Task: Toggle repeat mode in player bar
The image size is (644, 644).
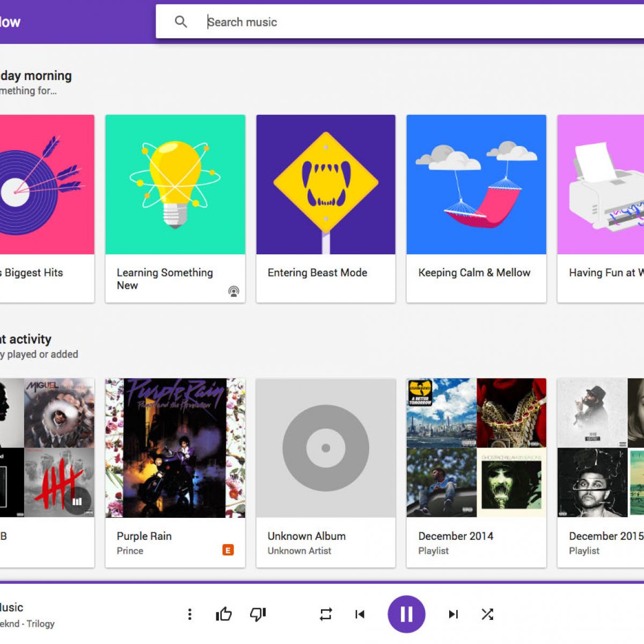Action: tap(326, 614)
